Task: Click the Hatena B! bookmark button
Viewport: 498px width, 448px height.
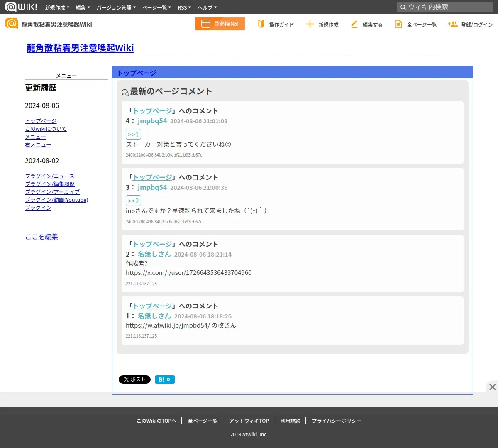Action: tap(165, 379)
